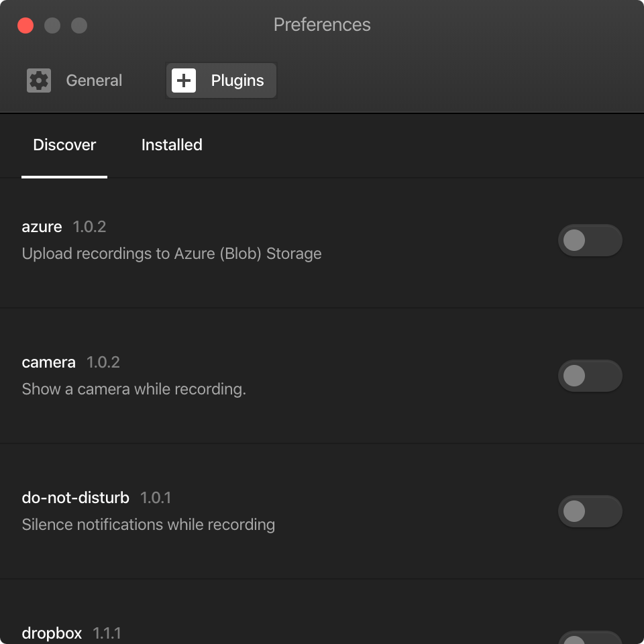
Task: Click the Preferences window title
Action: (x=322, y=25)
